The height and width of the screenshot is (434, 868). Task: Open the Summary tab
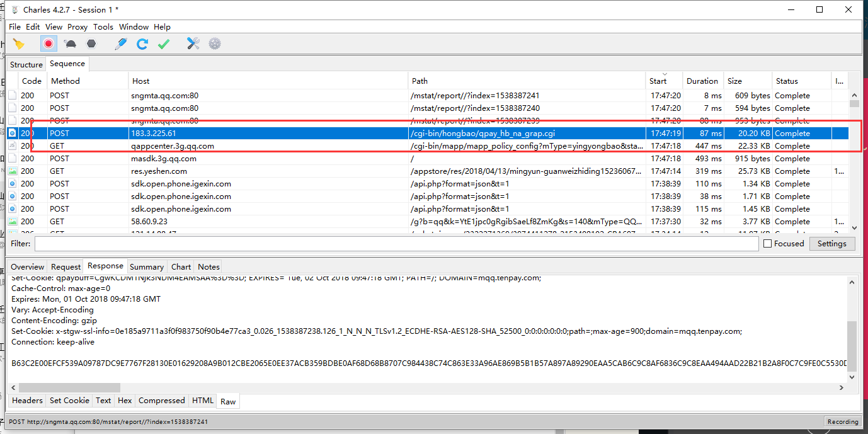click(147, 267)
